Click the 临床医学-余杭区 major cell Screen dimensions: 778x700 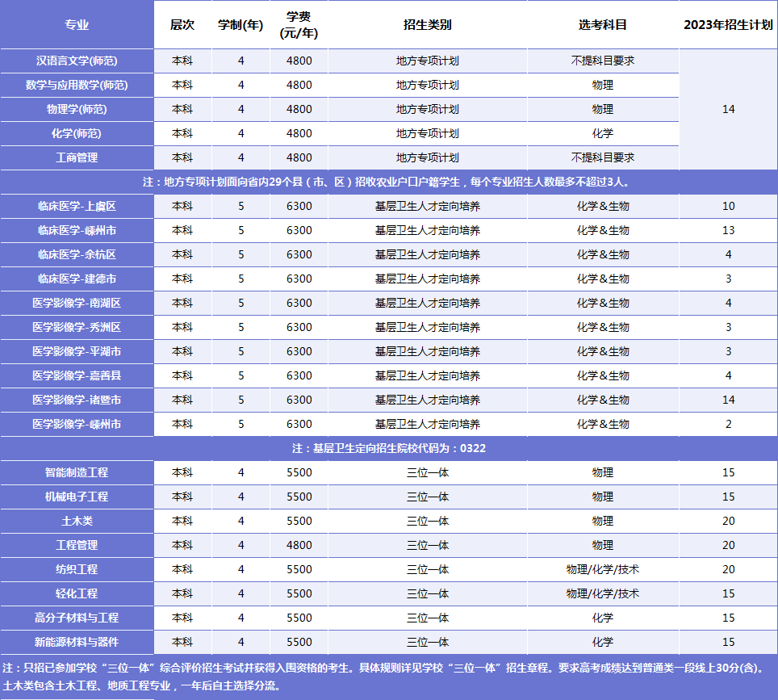tap(77, 254)
